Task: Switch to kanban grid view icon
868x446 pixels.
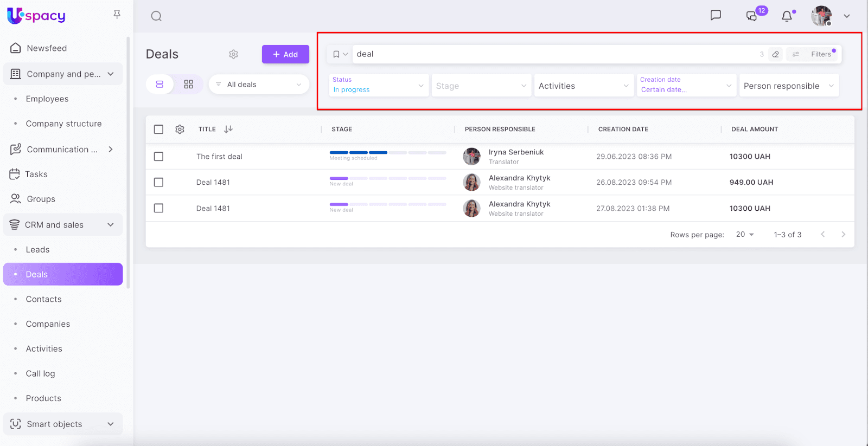Action: [188, 85]
